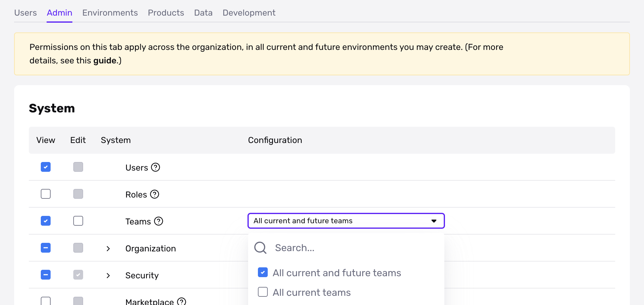Click the Configuration column header

(275, 140)
